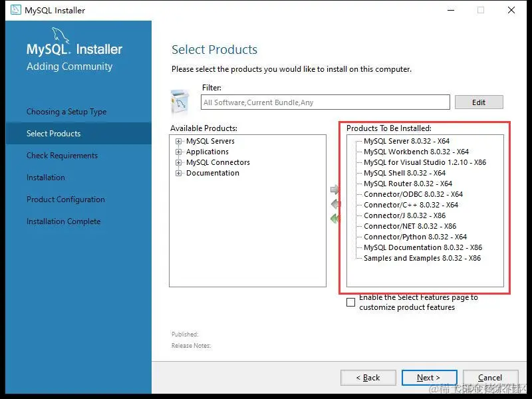The image size is (532, 399).
Task: Select MySQL Shell 8.0.32 - X64
Action: [x=404, y=173]
